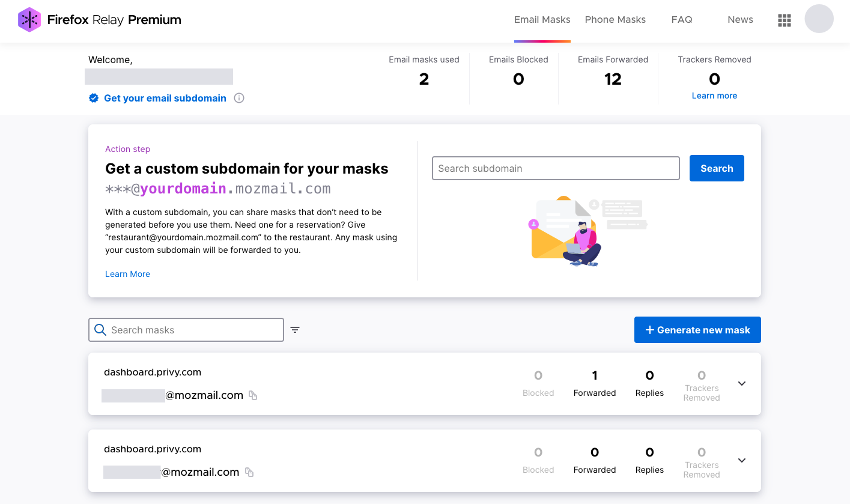The height and width of the screenshot is (504, 850).
Task: Click Generate new mask
Action: click(x=697, y=330)
